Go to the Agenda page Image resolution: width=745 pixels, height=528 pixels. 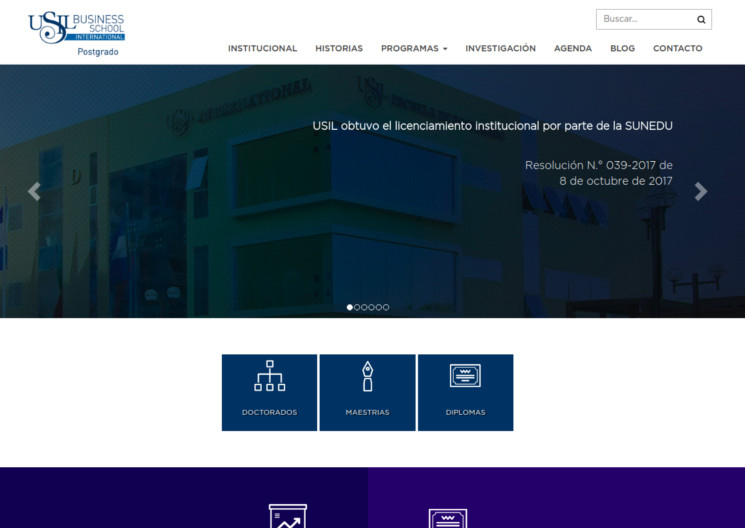click(x=573, y=48)
